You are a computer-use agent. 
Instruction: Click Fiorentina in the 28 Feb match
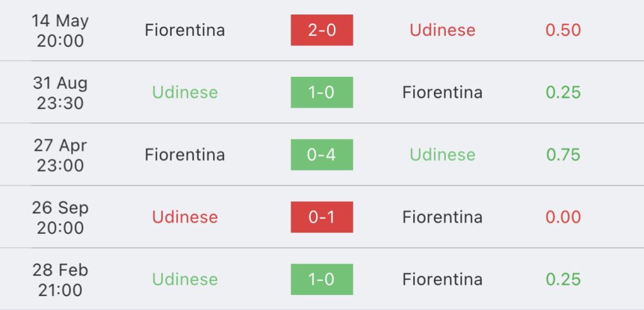pyautogui.click(x=442, y=279)
